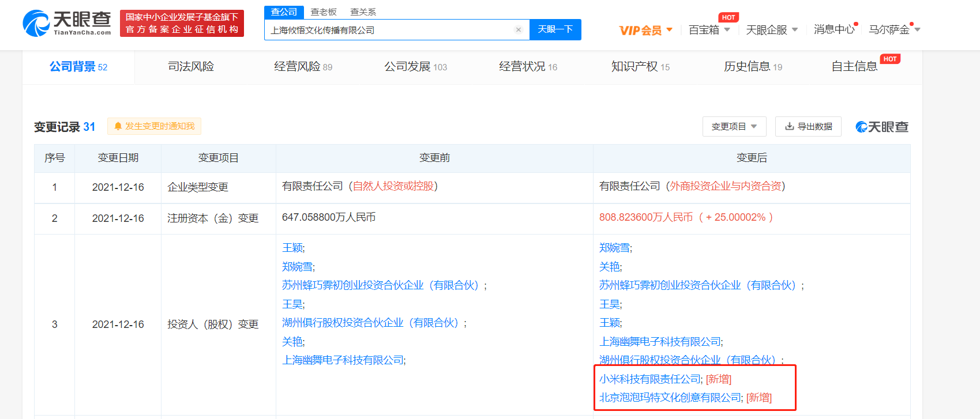The height and width of the screenshot is (419, 980).
Task: Open 湖州俱行股权投资合伙企业 in 变更后 column
Action: click(x=689, y=360)
